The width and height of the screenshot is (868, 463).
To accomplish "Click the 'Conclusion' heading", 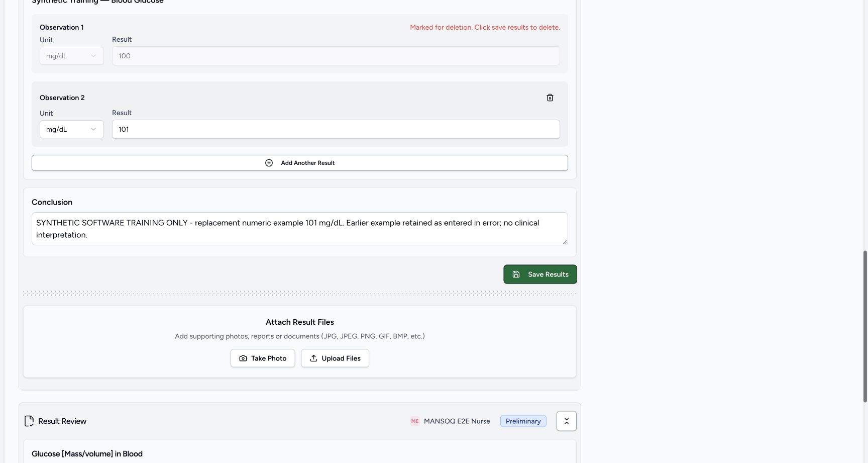I will 52,202.
